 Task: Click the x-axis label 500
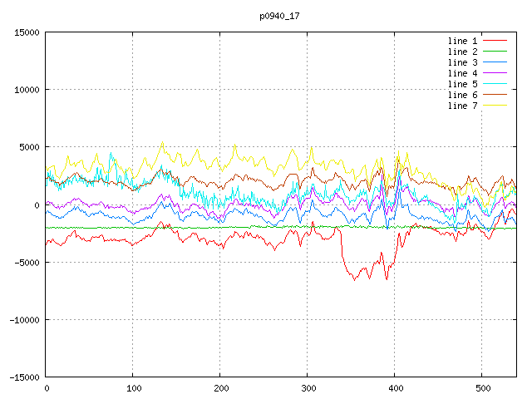point(483,388)
